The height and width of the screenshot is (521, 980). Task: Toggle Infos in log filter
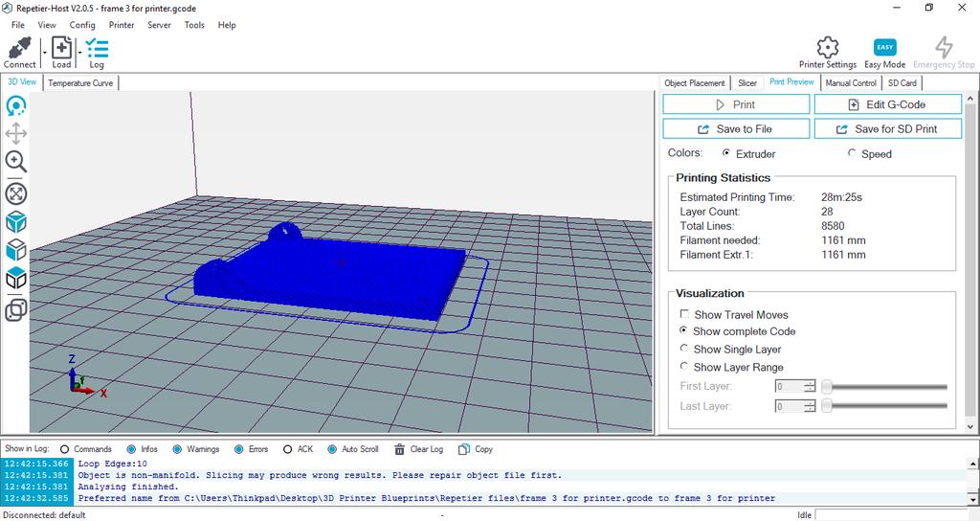(131, 449)
